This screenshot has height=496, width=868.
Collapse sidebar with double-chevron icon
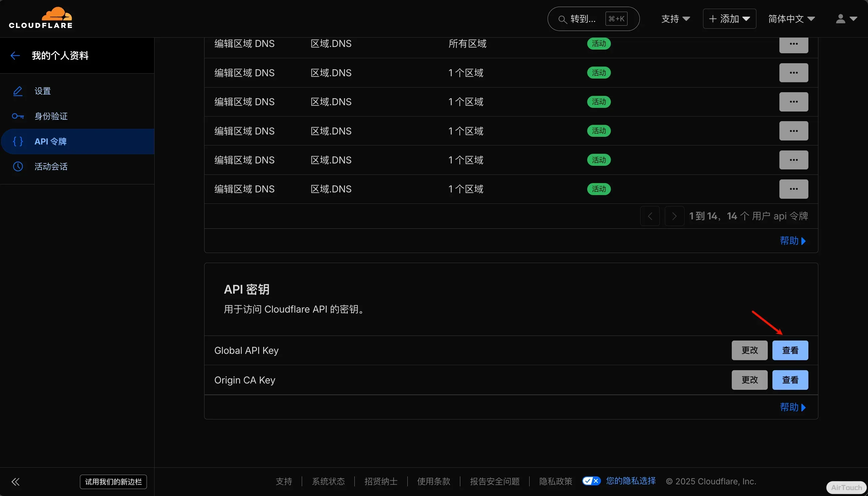point(16,482)
